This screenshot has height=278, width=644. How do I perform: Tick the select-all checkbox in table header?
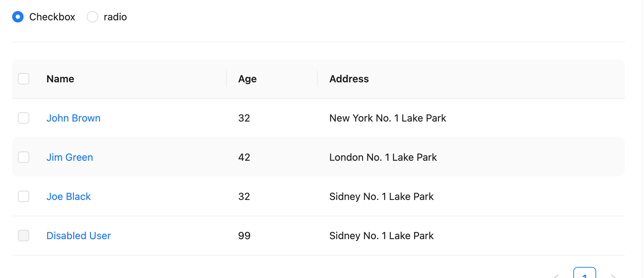[24, 79]
